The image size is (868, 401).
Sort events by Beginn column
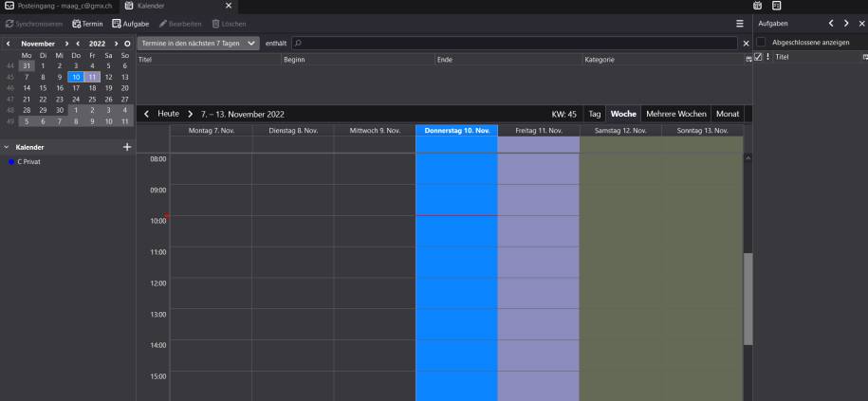[359, 60]
